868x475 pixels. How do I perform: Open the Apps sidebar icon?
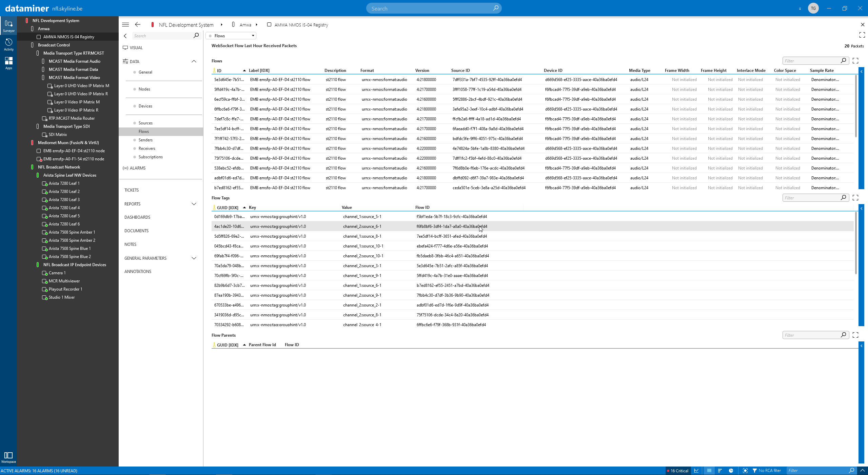(x=8, y=63)
